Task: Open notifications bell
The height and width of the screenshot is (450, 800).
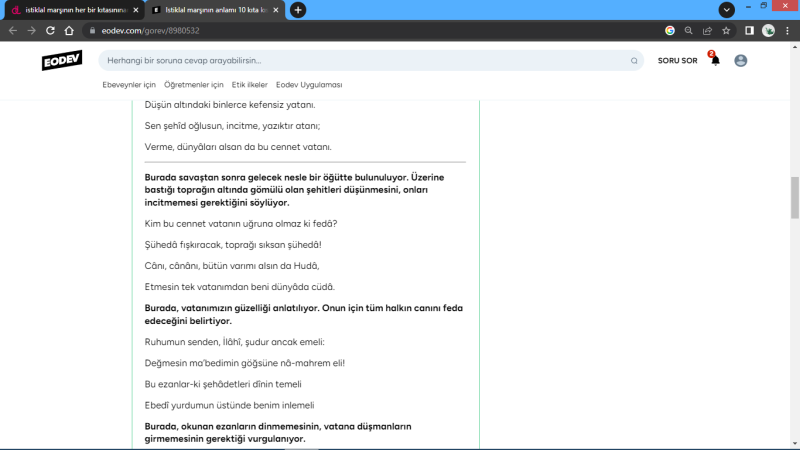Action: [x=715, y=60]
